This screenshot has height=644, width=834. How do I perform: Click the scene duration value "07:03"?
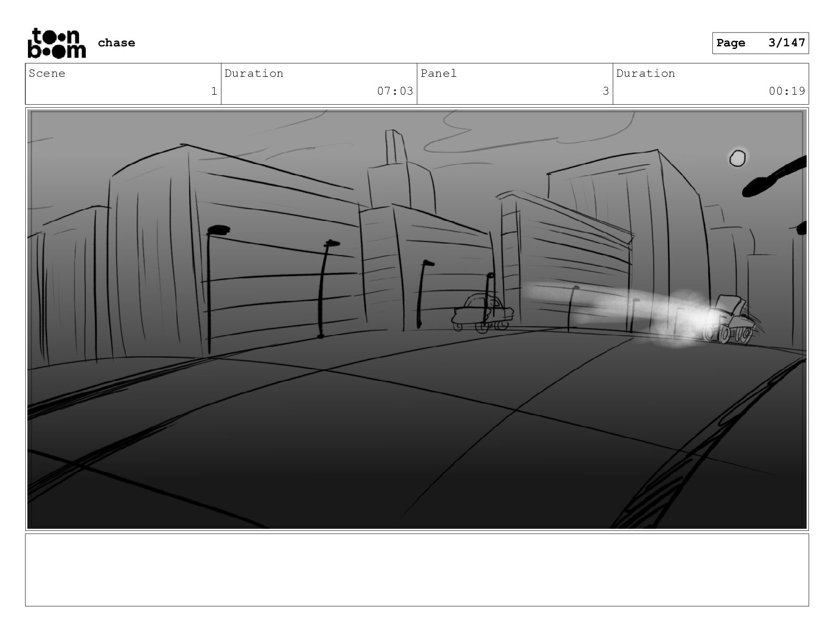tap(395, 91)
